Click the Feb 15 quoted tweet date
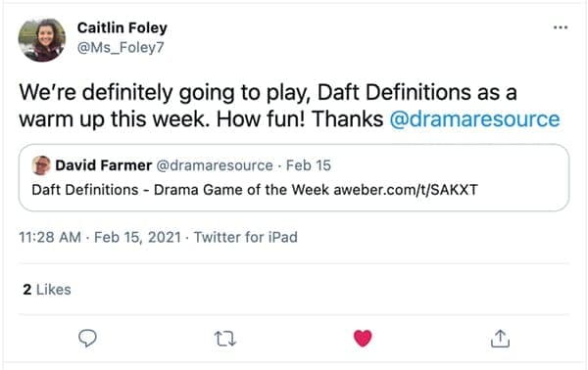 point(309,165)
